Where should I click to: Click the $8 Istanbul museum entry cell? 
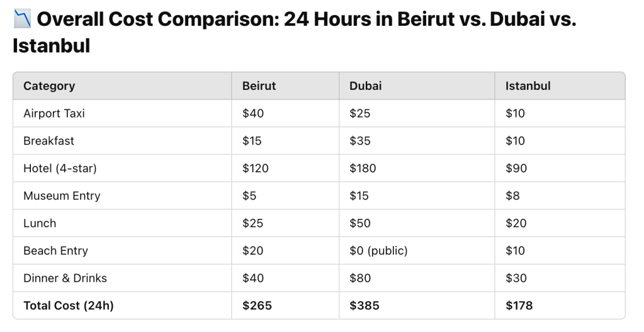click(x=512, y=196)
